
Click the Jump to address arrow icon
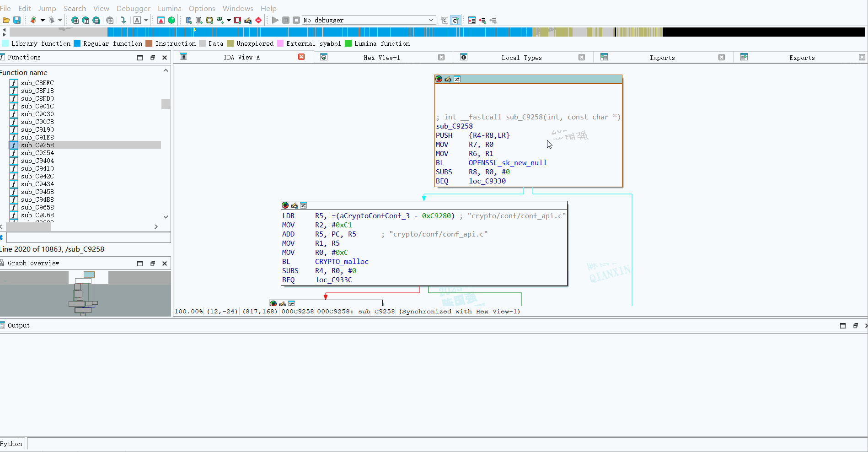pyautogui.click(x=123, y=20)
